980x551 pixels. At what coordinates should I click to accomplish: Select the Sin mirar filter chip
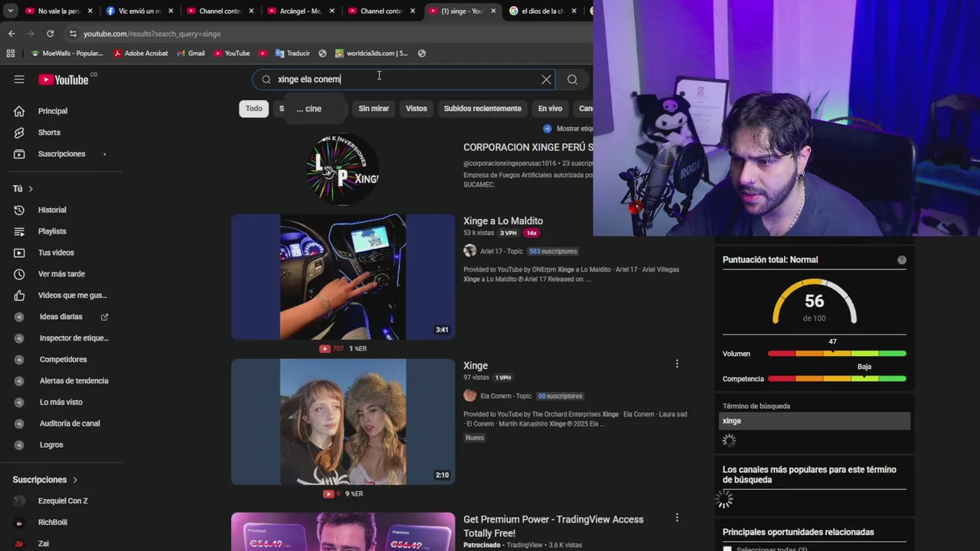(374, 109)
